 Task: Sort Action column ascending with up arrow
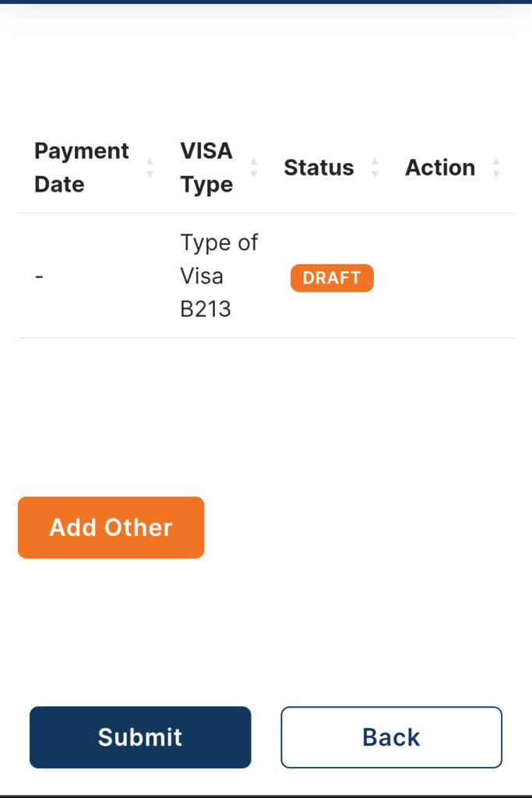point(496,161)
